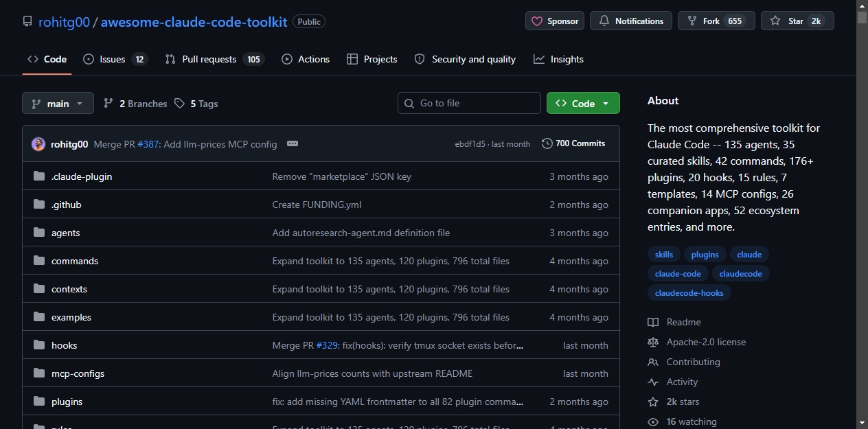Click the rohitg00 commit author avatar

pos(38,144)
